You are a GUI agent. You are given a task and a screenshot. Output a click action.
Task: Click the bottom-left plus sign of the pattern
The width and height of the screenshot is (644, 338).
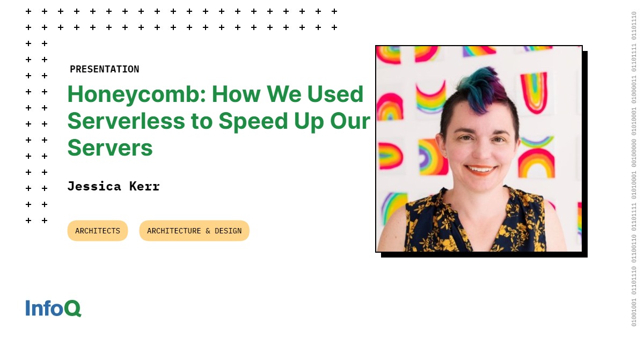(x=28, y=221)
